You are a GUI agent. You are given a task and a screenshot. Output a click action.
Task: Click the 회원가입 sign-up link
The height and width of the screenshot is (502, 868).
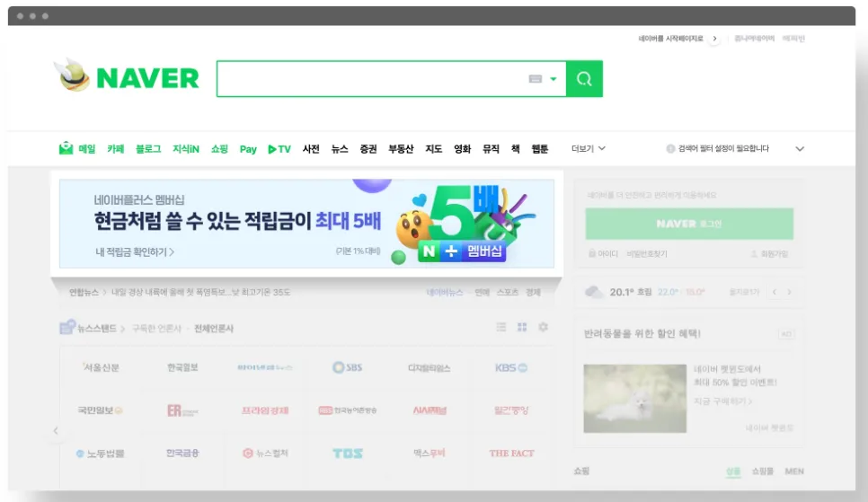pos(769,253)
